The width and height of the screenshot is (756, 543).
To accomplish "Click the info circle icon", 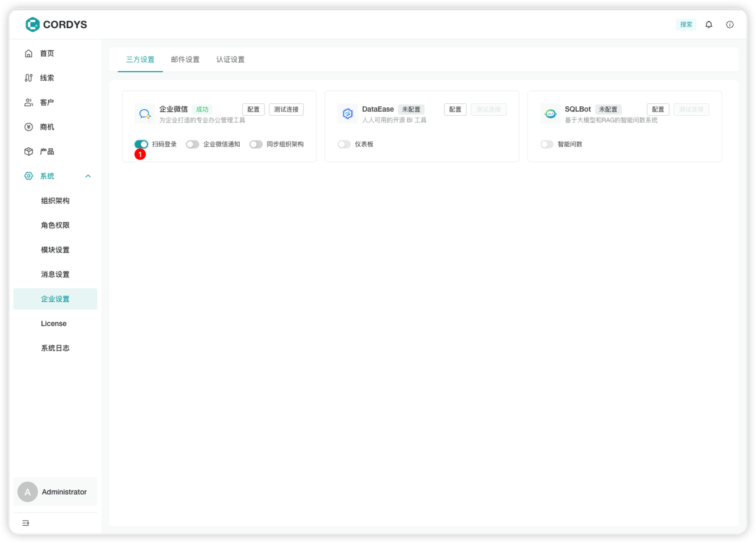I will (x=730, y=24).
